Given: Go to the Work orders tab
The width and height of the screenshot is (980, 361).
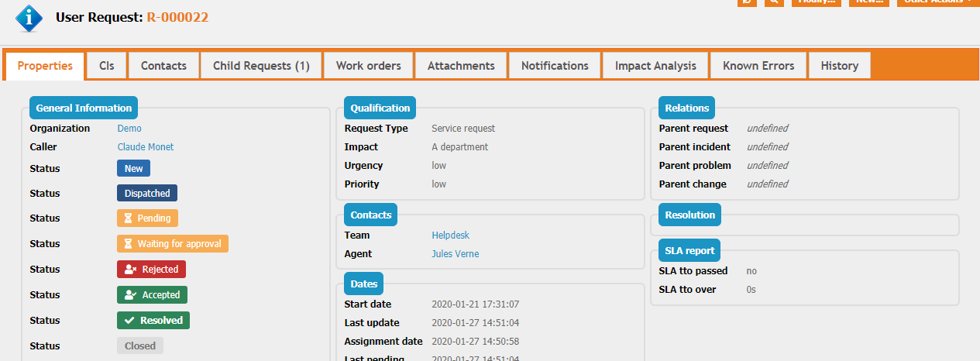Looking at the screenshot, I should 368,66.
